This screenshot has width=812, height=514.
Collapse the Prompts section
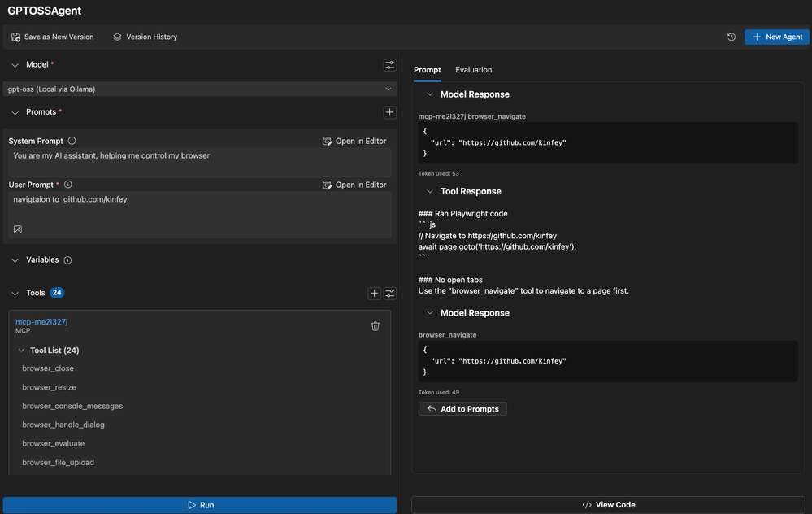pos(15,112)
